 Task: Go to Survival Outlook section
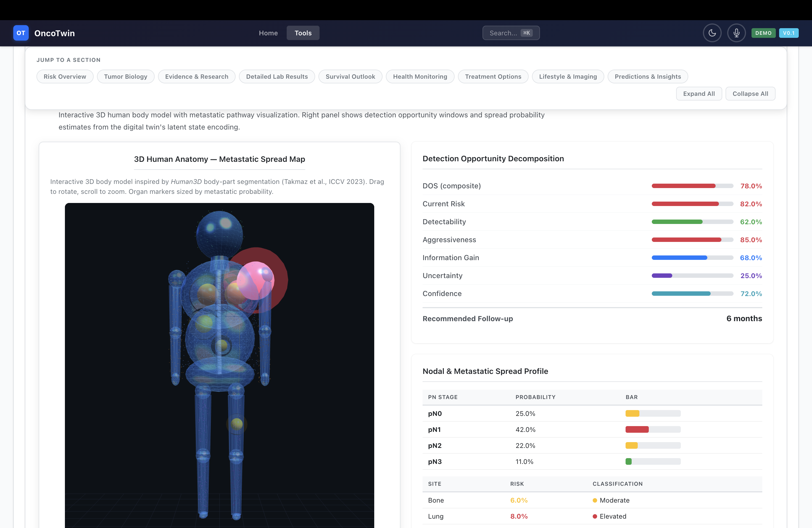coord(350,77)
